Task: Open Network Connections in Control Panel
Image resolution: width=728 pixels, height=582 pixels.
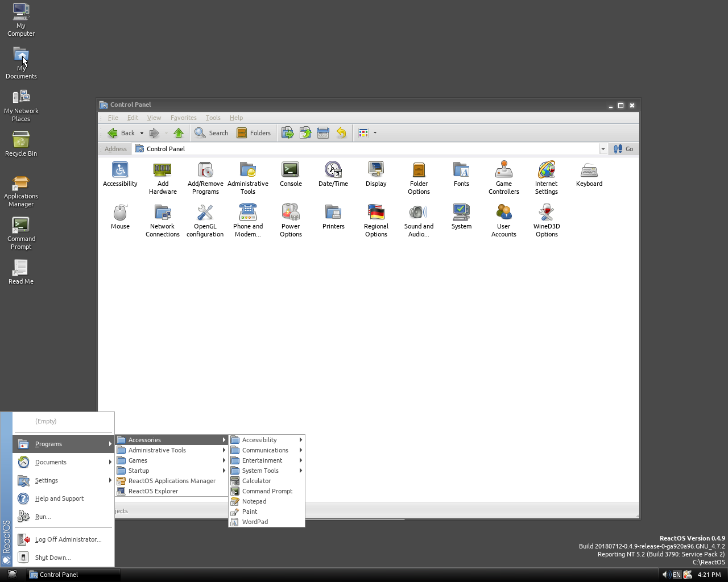Action: pos(163,221)
